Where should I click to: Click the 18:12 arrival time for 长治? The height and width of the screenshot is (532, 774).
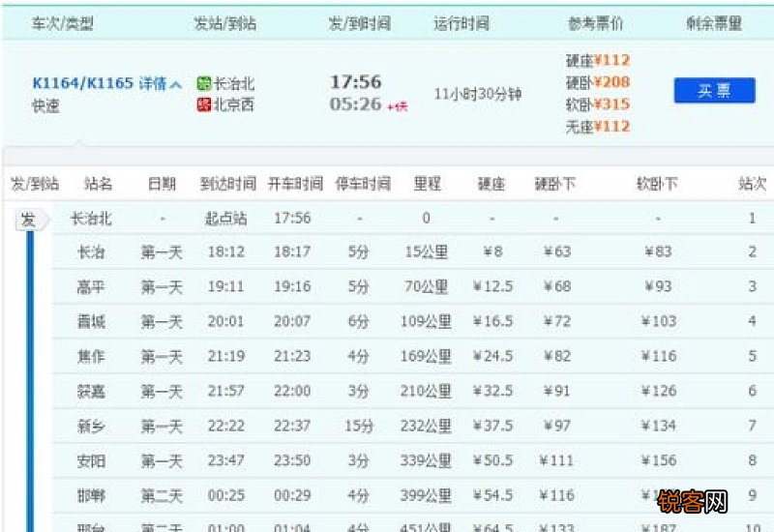coord(226,251)
